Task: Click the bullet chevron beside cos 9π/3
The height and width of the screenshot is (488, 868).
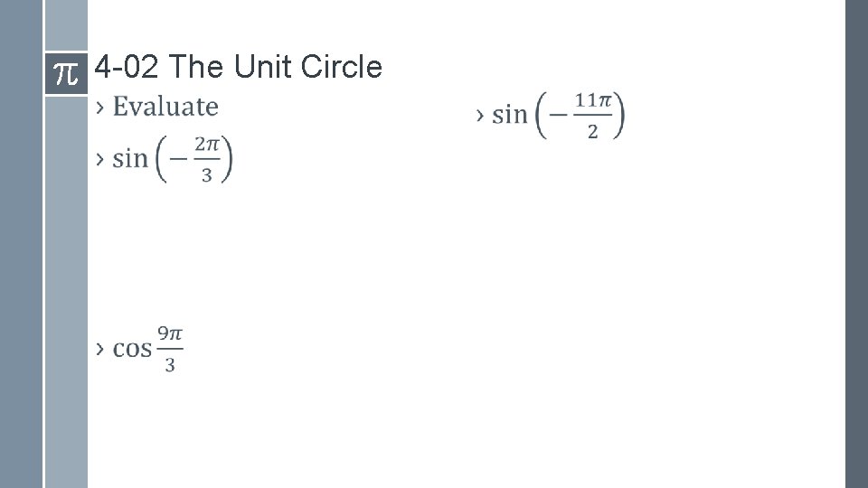Action: point(100,349)
